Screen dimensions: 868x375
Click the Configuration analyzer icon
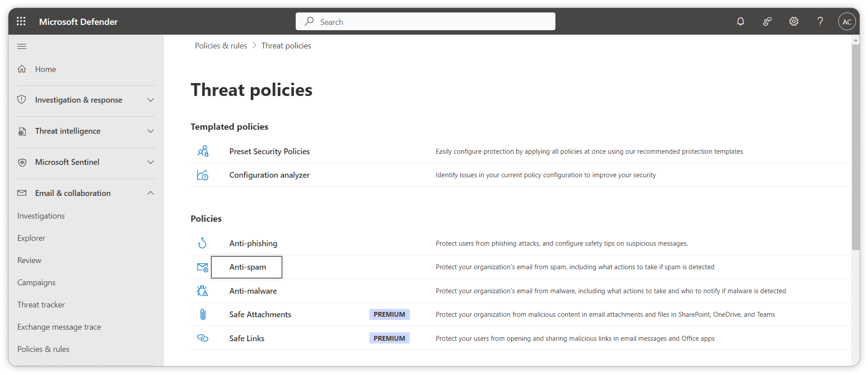coord(203,175)
